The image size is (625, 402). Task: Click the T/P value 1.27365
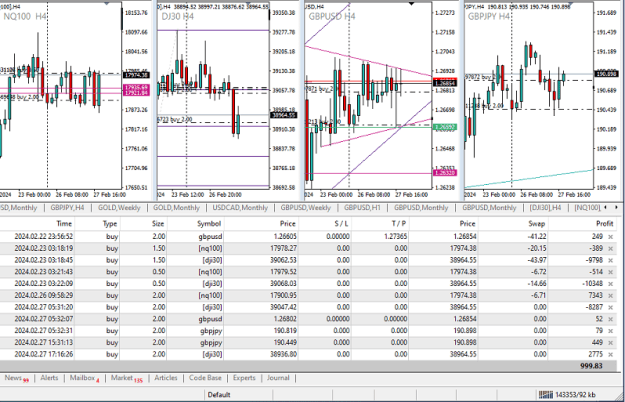[395, 237]
